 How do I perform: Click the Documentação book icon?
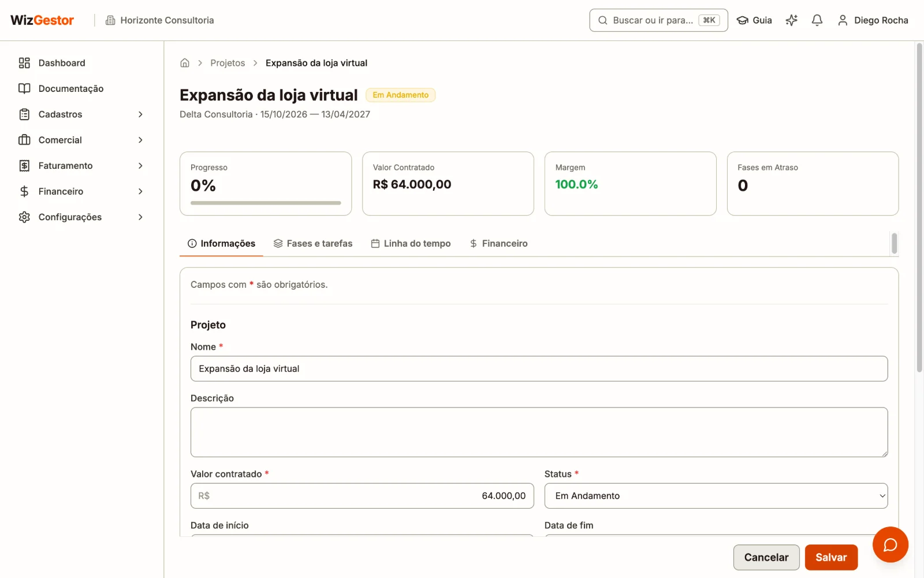coord(24,88)
